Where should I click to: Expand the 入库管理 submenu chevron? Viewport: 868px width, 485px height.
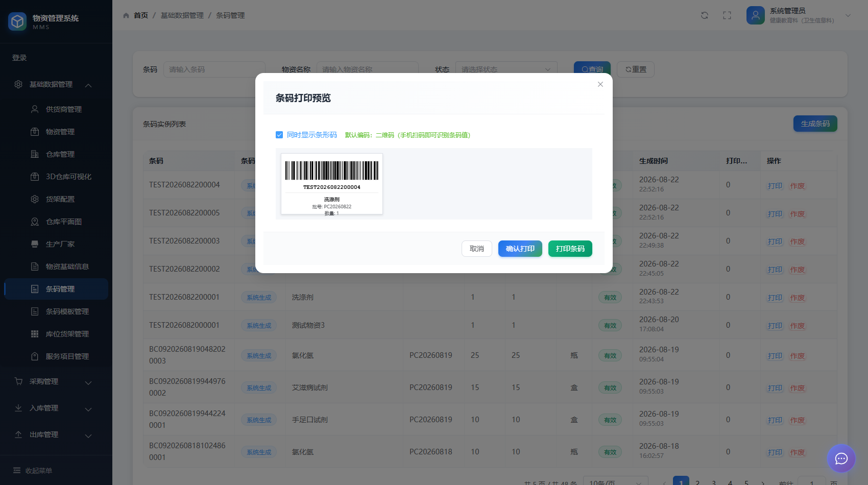88,409
